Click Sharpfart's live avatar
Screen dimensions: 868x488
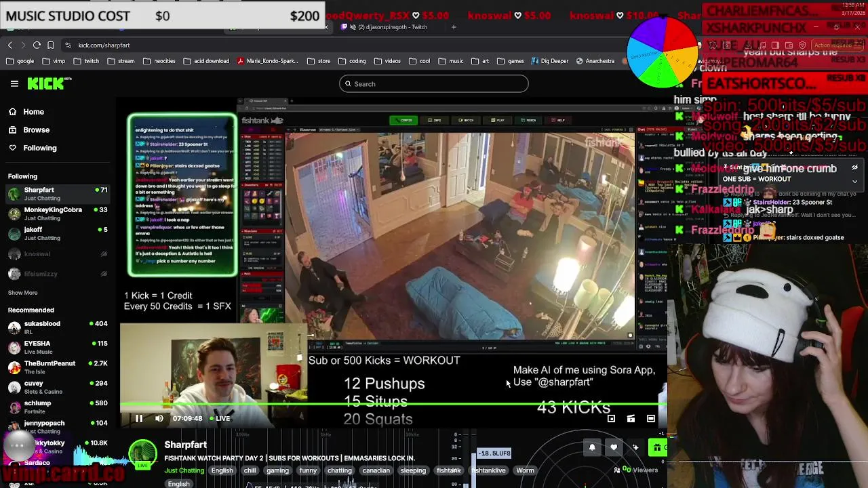pos(143,454)
